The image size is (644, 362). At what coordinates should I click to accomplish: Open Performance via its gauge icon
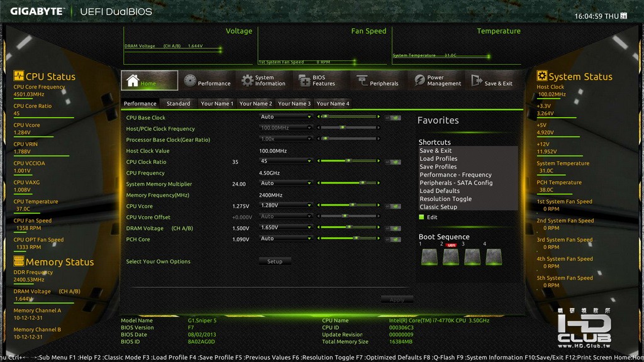click(x=190, y=80)
